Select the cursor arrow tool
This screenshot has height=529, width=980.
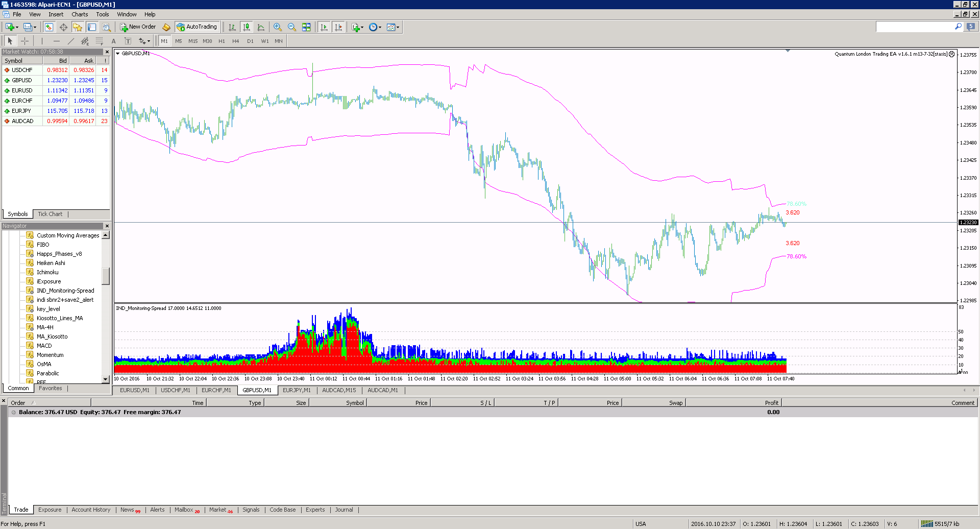10,41
